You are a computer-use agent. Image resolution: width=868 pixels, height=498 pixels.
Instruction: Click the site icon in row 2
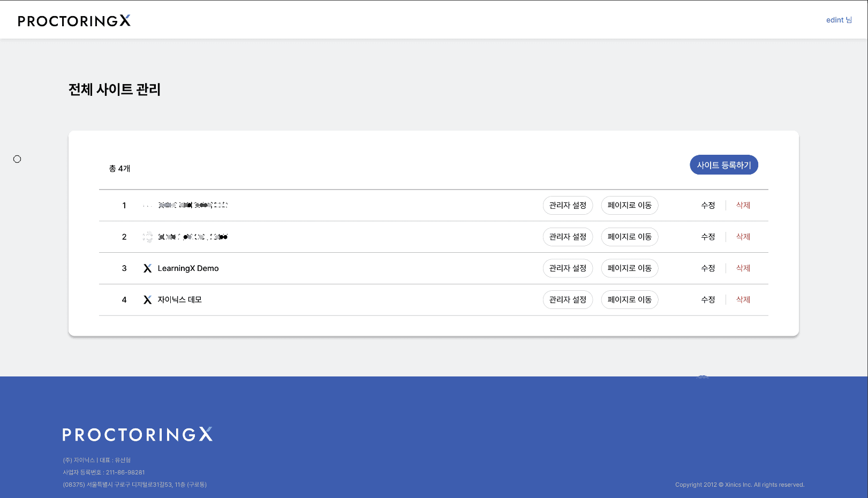tap(147, 237)
